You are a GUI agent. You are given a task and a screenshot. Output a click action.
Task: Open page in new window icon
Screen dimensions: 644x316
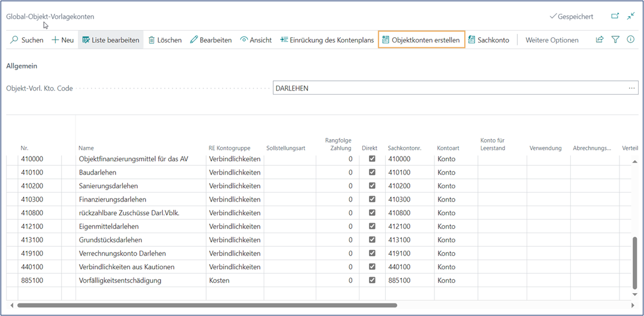pos(615,16)
